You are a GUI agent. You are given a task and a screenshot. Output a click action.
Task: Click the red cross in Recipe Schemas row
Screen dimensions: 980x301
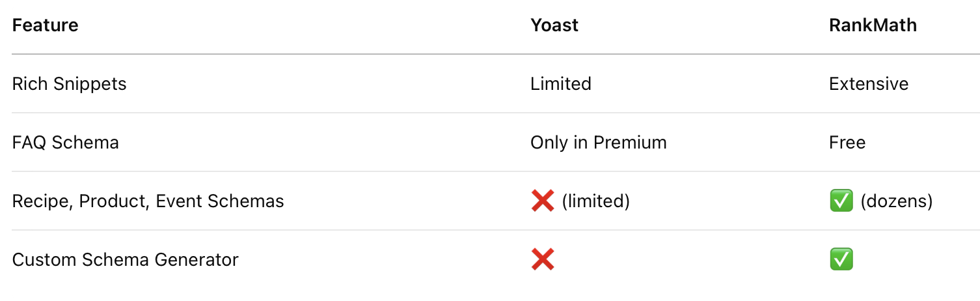(x=543, y=201)
